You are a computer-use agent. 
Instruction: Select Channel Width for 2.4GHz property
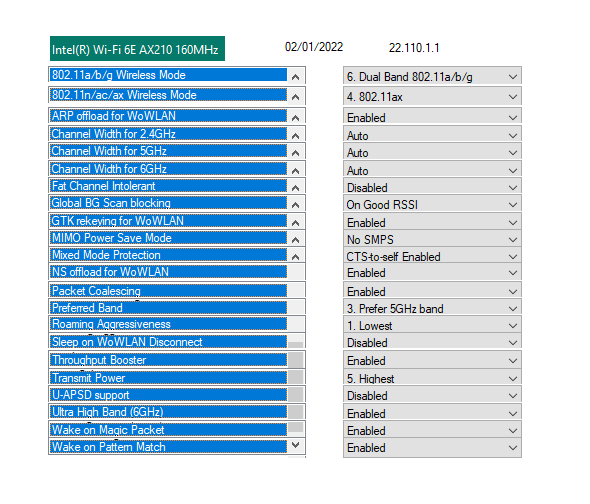[x=168, y=134]
